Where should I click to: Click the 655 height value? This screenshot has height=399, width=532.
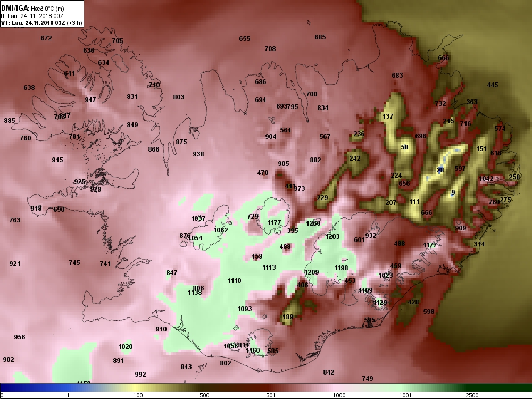coord(244,39)
